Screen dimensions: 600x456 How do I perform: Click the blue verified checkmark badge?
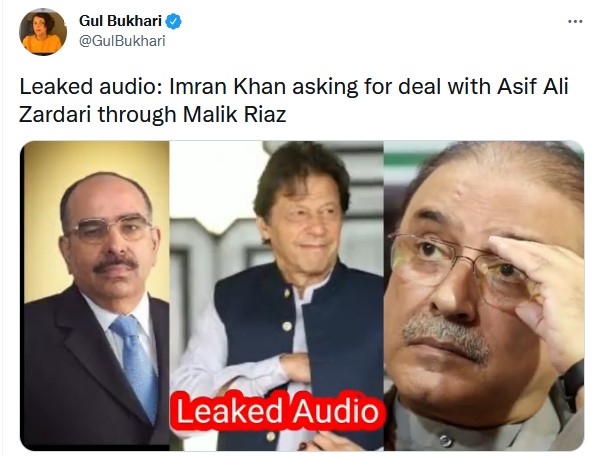point(173,21)
